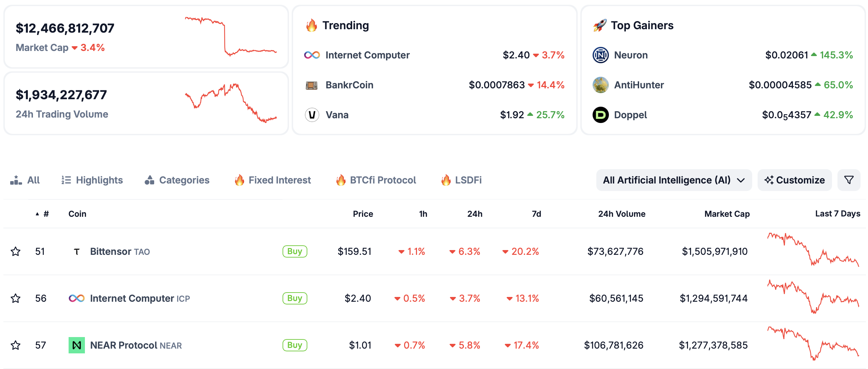This screenshot has width=868, height=369.
Task: Open the Bittensor 7-day sparkline chart
Action: (813, 249)
